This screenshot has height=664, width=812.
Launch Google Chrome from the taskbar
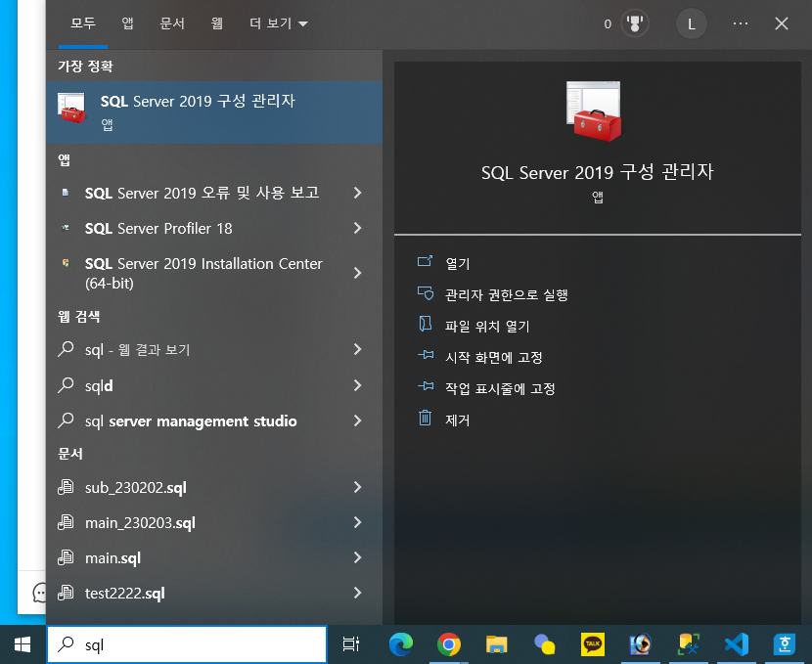[448, 644]
